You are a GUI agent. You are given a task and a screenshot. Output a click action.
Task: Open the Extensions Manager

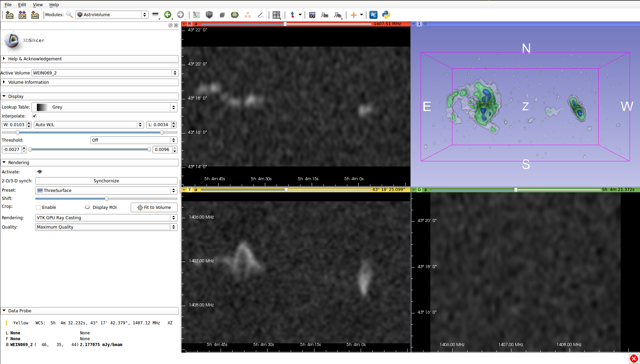coord(373,15)
